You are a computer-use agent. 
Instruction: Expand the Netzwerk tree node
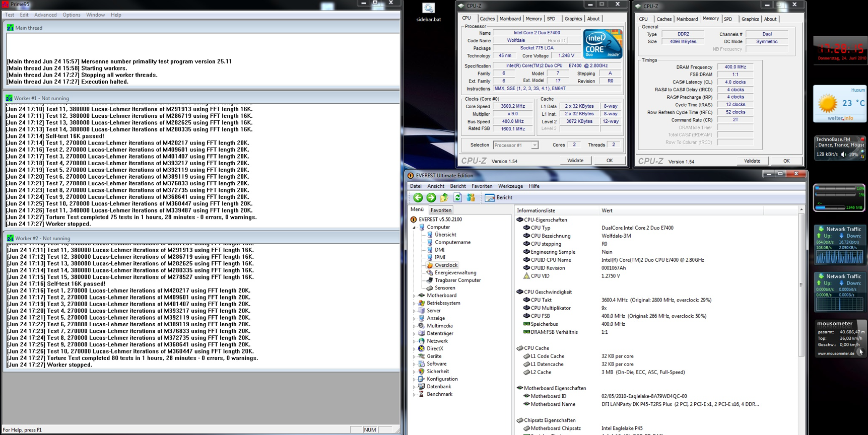coord(414,341)
